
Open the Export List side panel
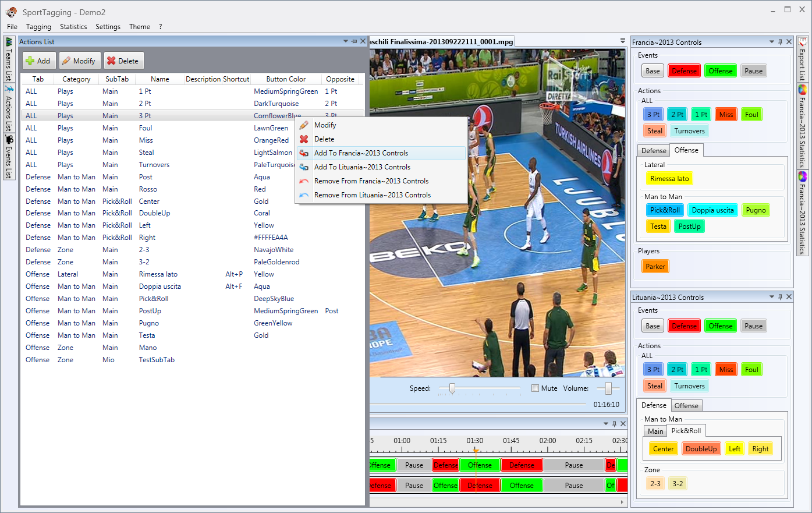[803, 59]
